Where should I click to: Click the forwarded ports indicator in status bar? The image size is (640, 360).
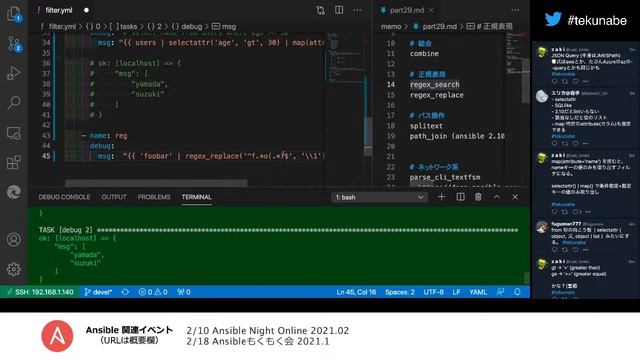point(184,292)
